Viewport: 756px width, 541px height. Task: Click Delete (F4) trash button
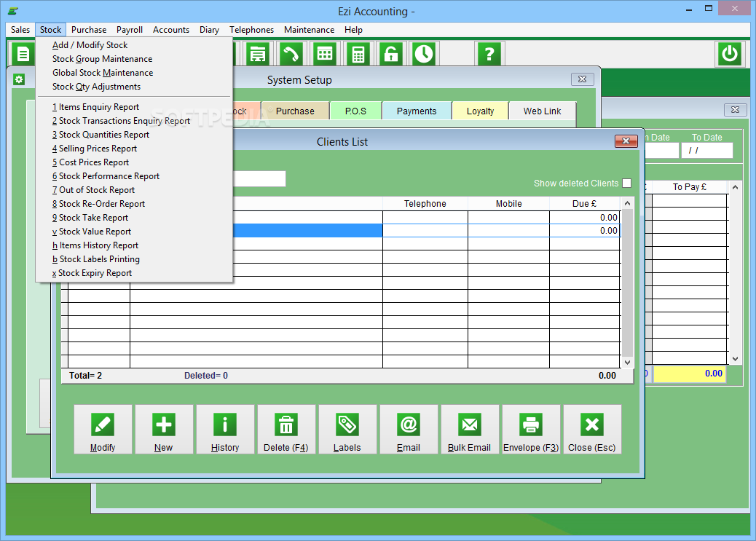click(x=286, y=429)
